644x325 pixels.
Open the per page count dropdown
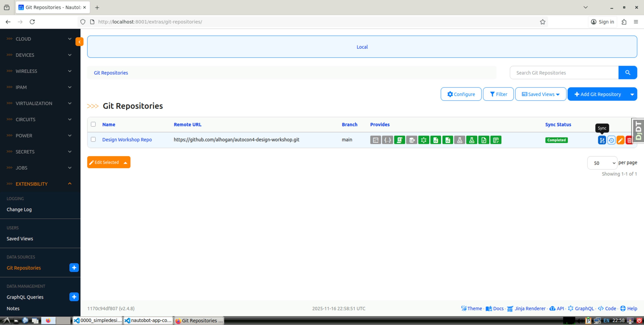[602, 163]
